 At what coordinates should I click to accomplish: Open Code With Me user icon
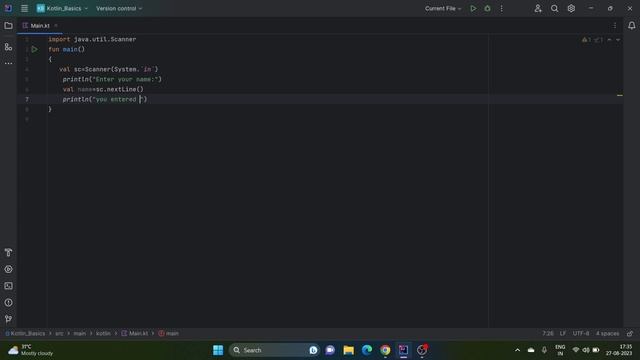[x=538, y=8]
